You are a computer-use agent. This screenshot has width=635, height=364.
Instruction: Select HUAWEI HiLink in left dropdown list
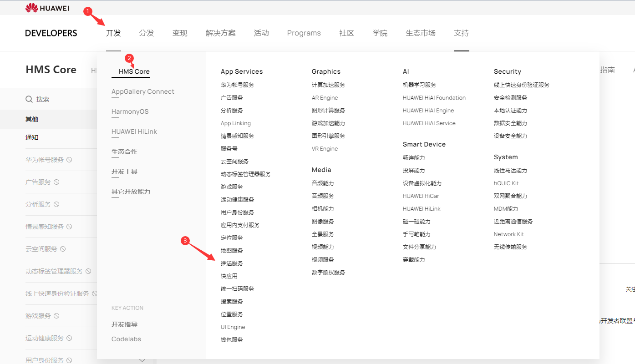click(x=134, y=131)
